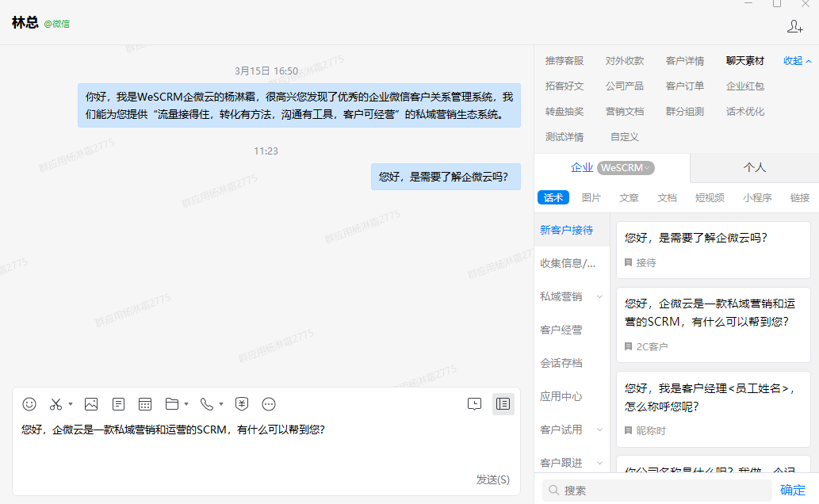Open the 群分组测 tab

(x=685, y=111)
